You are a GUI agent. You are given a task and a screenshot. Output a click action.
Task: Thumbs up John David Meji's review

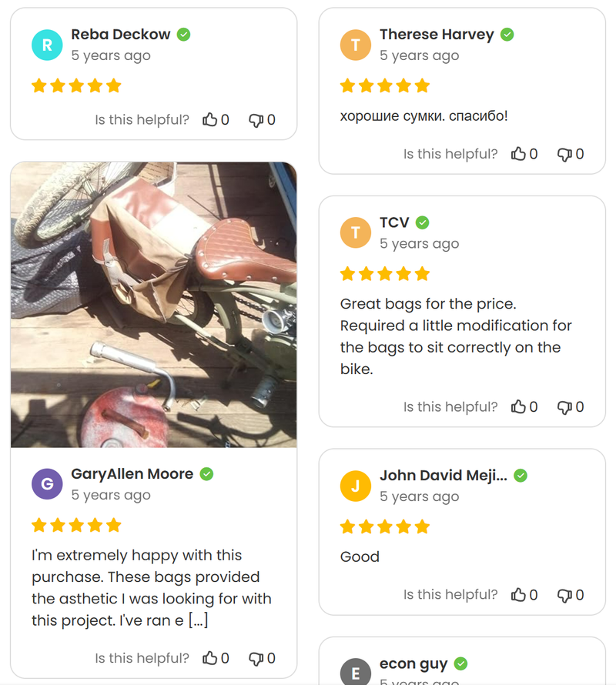518,595
